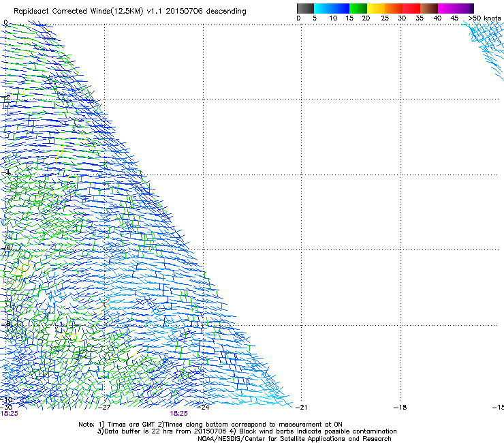Click the 'Data buffer is 22 hrs' note line
The height and width of the screenshot is (443, 504).
tap(247, 431)
